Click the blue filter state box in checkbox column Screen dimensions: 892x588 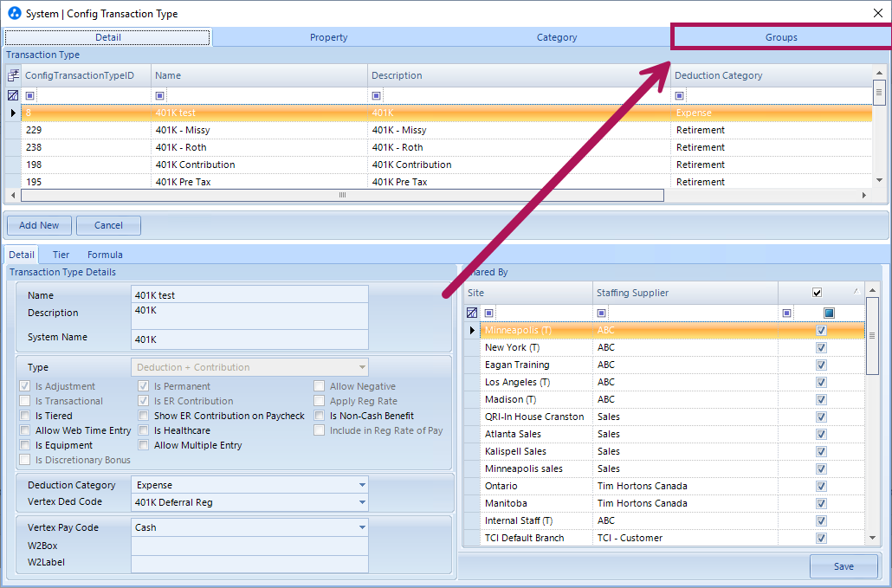click(829, 313)
